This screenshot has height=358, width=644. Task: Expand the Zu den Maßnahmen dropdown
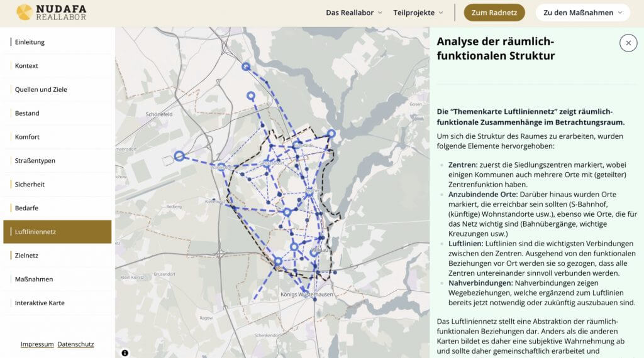(582, 13)
